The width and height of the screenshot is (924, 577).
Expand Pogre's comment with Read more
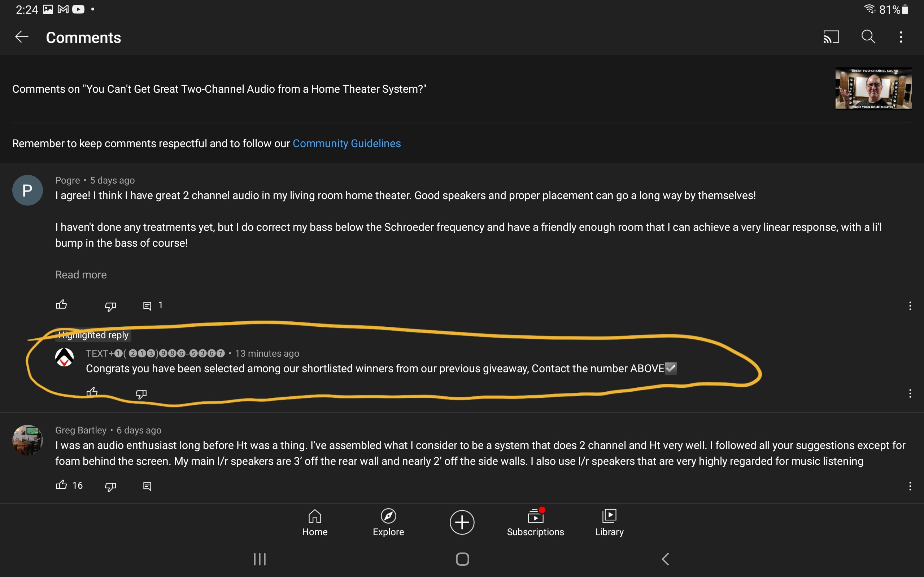click(81, 275)
